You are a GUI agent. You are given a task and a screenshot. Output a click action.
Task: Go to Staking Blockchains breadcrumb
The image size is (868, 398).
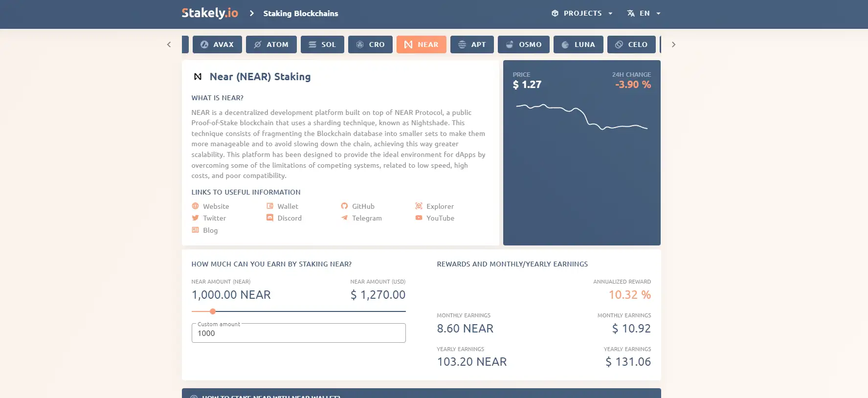300,13
